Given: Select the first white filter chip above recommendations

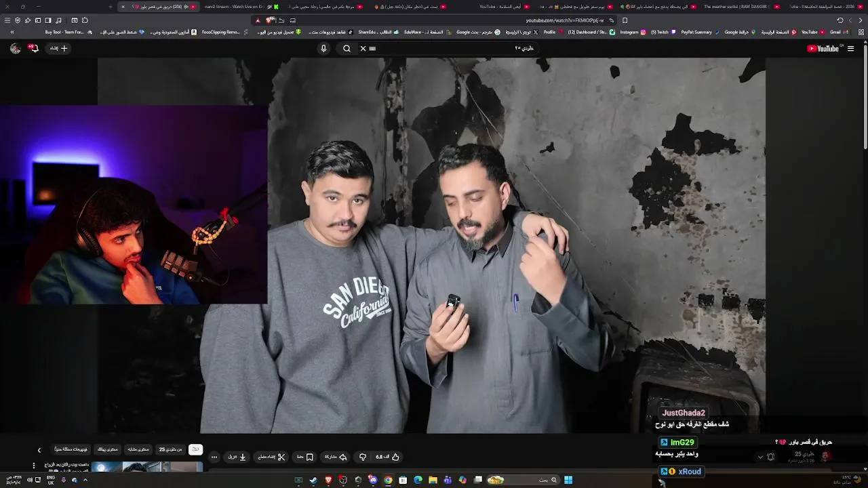Looking at the screenshot, I should tap(195, 449).
